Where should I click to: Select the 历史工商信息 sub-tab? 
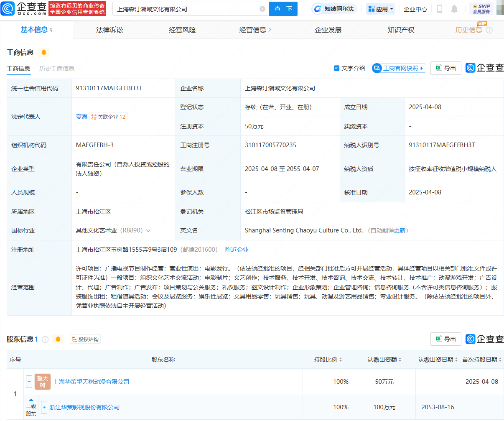[57, 69]
